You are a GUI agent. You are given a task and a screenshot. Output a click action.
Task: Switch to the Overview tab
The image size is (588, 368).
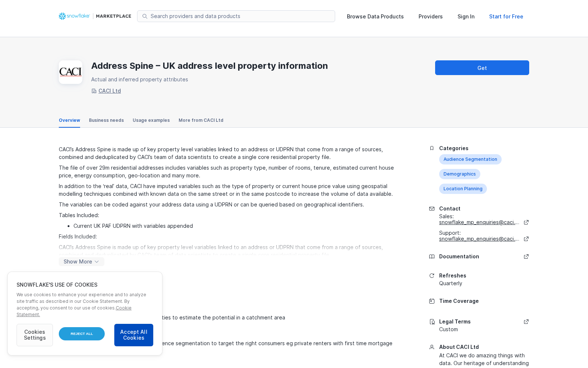tap(69, 120)
